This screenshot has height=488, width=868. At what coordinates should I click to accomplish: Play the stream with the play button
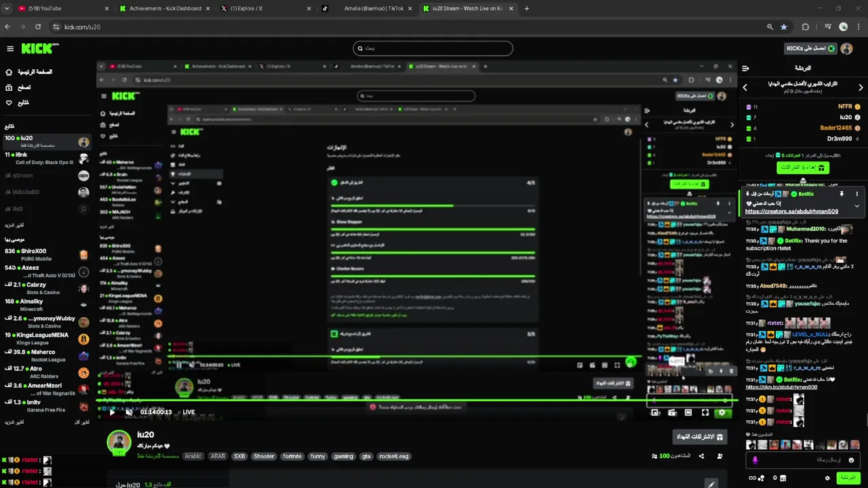[112, 412]
